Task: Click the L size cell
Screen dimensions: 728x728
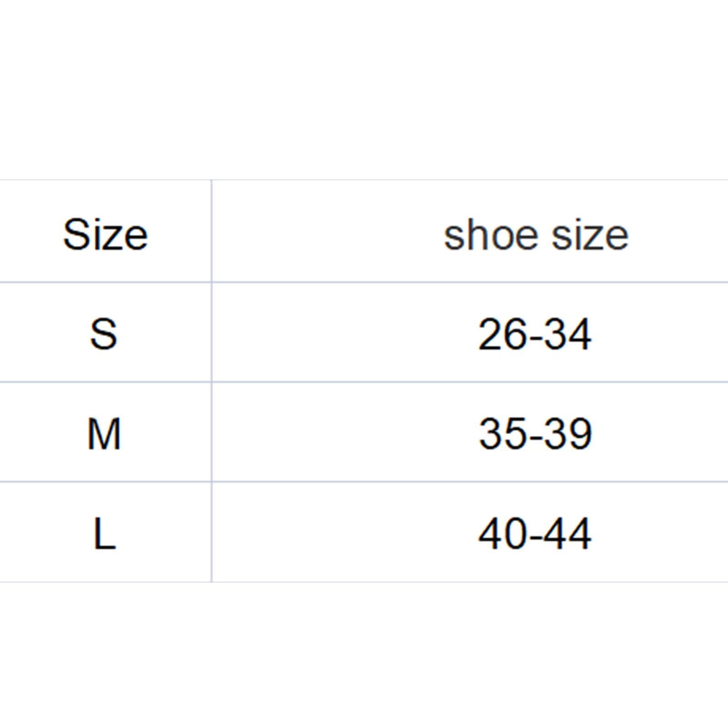Action: [x=104, y=534]
